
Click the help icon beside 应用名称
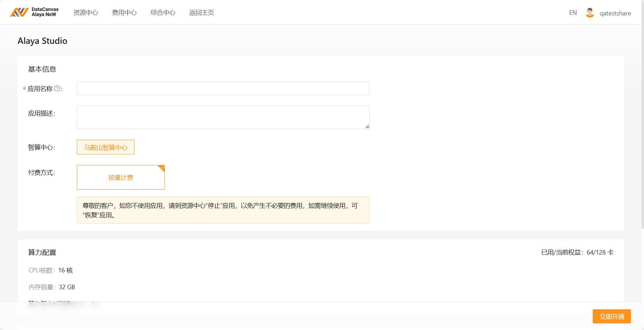pyautogui.click(x=57, y=88)
